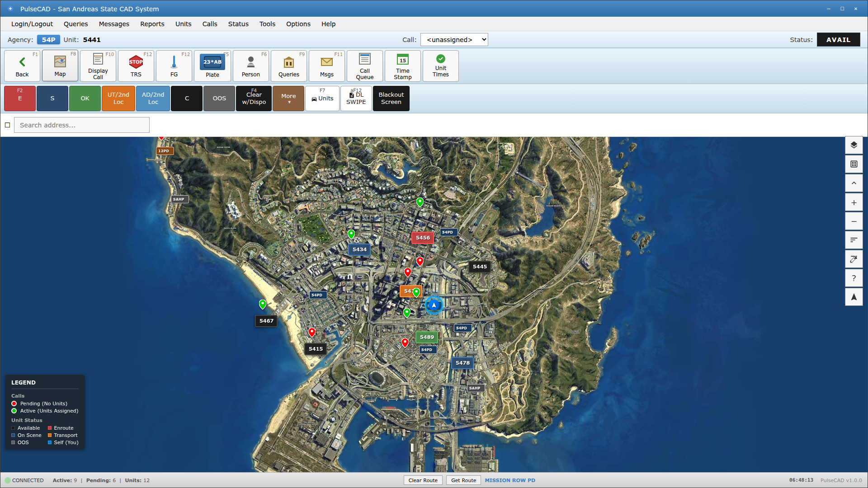Viewport: 868px width, 488px height.
Task: Click the north arrow to reset map orientation
Action: click(854, 297)
